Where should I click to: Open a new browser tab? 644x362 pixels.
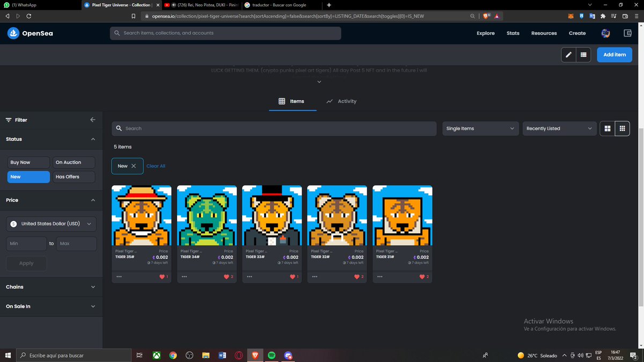329,5
